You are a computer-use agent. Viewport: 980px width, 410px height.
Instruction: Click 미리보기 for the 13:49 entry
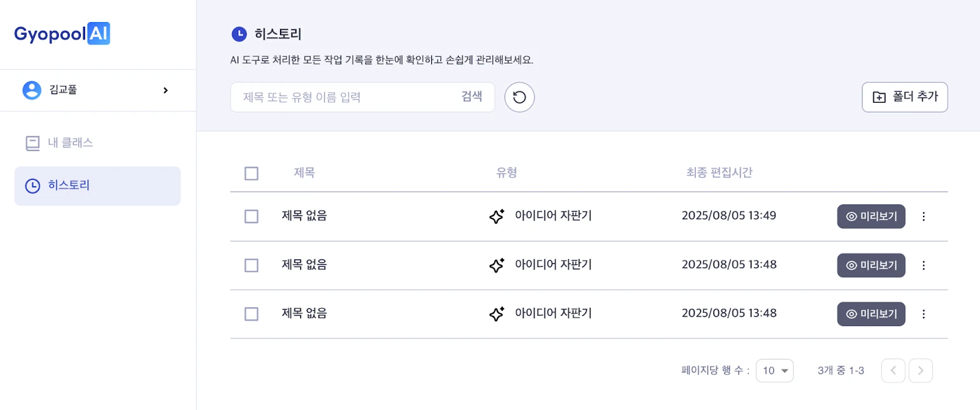click(x=871, y=216)
